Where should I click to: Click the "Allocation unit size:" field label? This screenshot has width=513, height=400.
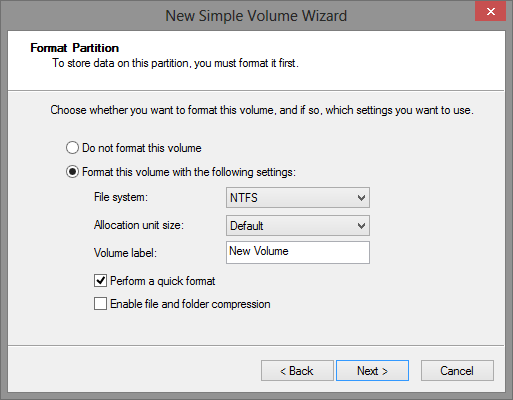pos(139,225)
